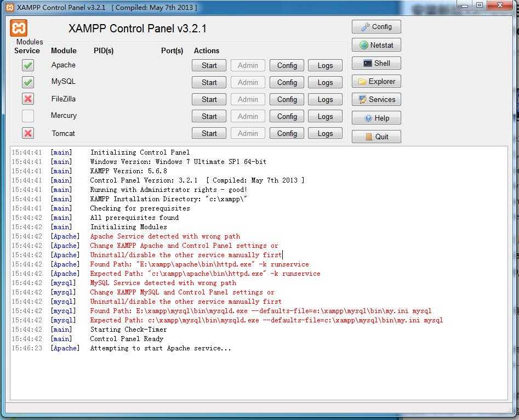Click the XAMPP orange logo icon

(19, 28)
